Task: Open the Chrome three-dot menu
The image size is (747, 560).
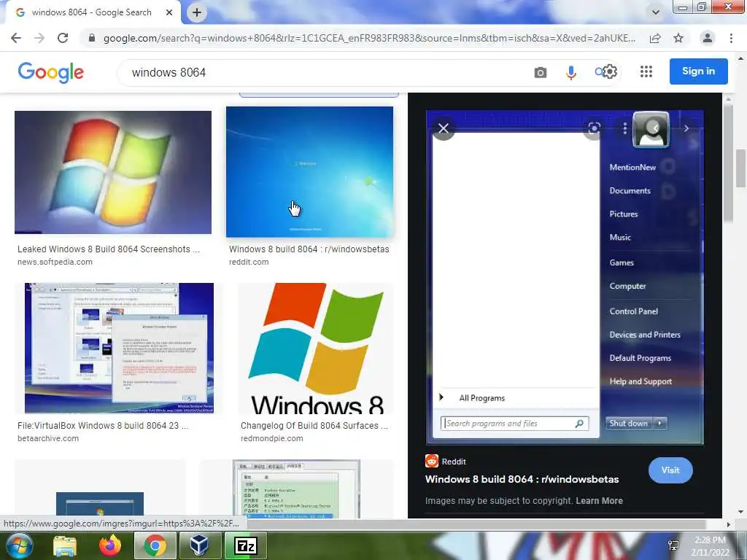Action: [731, 38]
